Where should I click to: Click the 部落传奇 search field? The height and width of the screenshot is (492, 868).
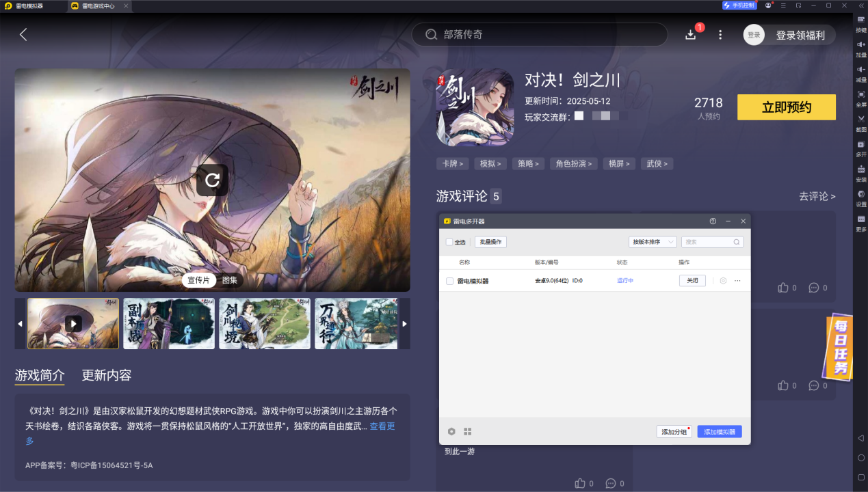point(540,34)
